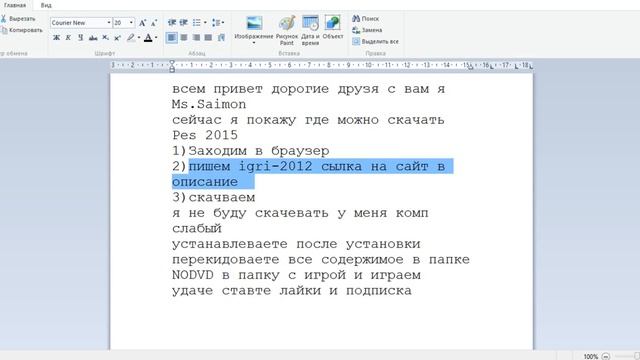Viewport: 640px width, 360px height.
Task: Click Замена to replace text
Action: (x=367, y=30)
